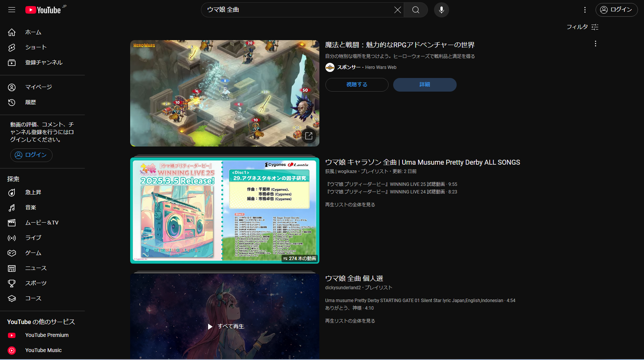Screen dimensions: 644x360
Task: Click the YouTube Music logo icon
Action: point(12,350)
